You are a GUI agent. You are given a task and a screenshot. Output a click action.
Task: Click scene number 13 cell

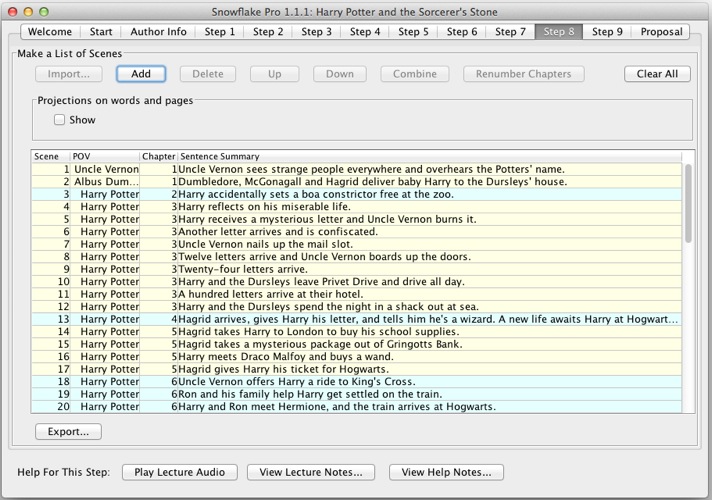click(x=51, y=319)
